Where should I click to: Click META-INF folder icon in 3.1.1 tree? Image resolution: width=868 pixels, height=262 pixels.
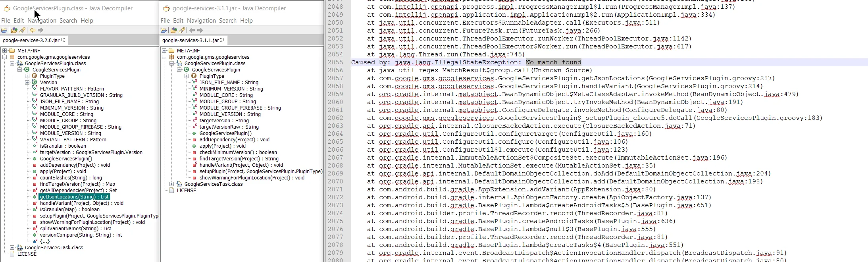click(x=171, y=50)
